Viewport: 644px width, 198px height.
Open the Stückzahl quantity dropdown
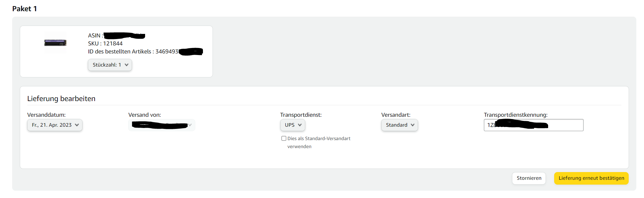(110, 65)
